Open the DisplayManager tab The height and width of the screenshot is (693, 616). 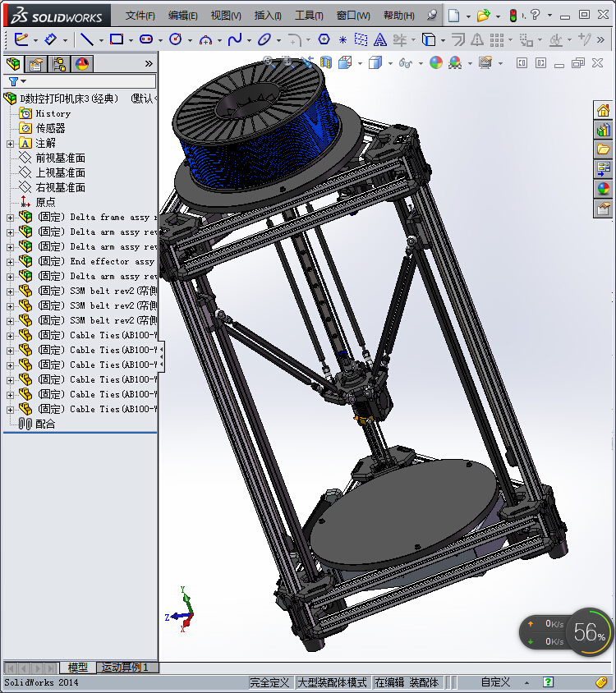[82, 64]
